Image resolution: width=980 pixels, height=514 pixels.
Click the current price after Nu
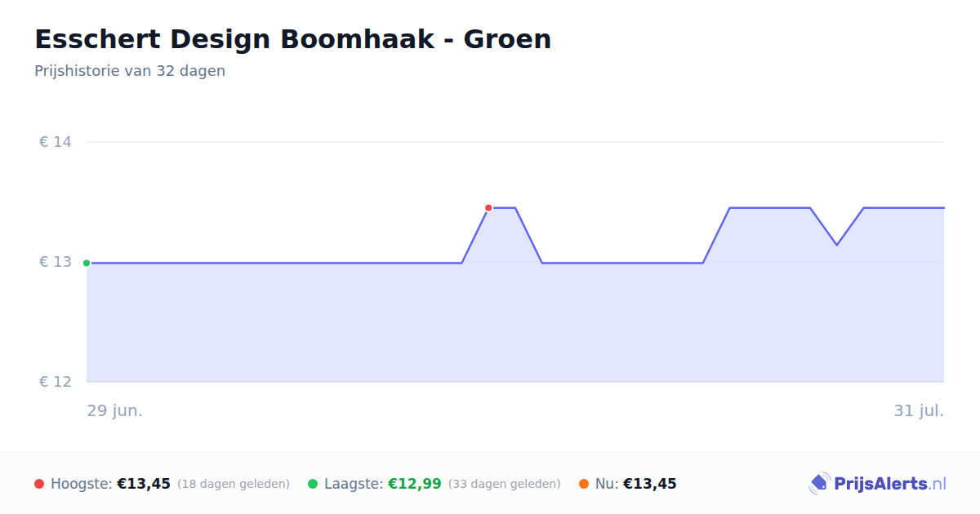[x=650, y=484]
